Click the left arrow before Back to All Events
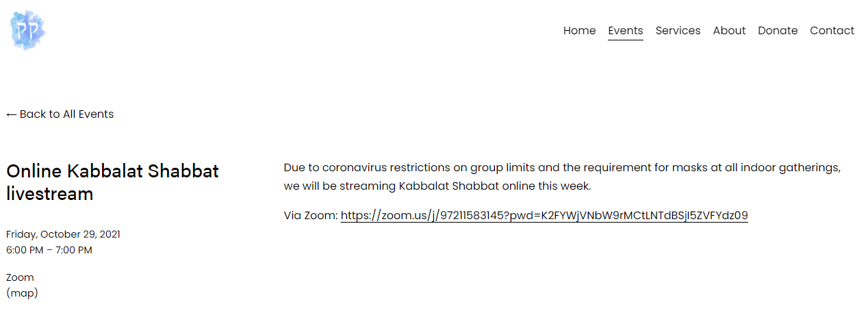Image resolution: width=868 pixels, height=313 pixels. click(11, 114)
